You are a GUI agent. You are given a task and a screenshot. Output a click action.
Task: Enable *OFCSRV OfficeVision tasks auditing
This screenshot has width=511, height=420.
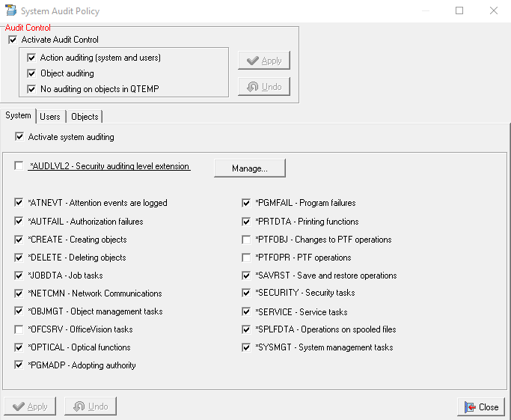[19, 329]
